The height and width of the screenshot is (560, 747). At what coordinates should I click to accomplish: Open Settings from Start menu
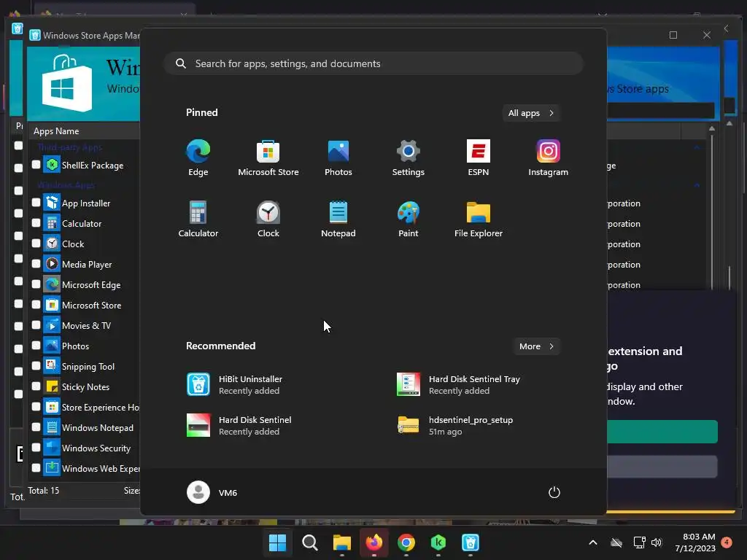409,158
